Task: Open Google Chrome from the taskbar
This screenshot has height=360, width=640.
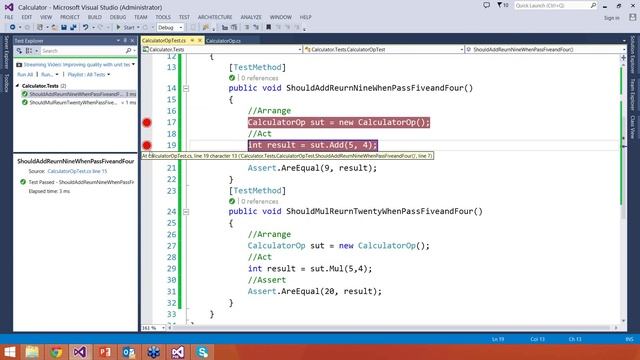Action: [x=56, y=352]
